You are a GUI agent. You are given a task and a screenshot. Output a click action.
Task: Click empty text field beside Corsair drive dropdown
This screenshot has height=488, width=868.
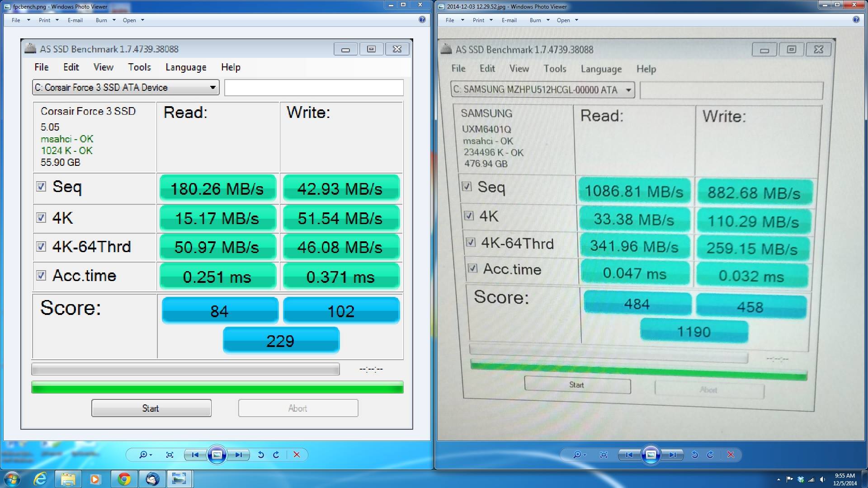pos(314,87)
